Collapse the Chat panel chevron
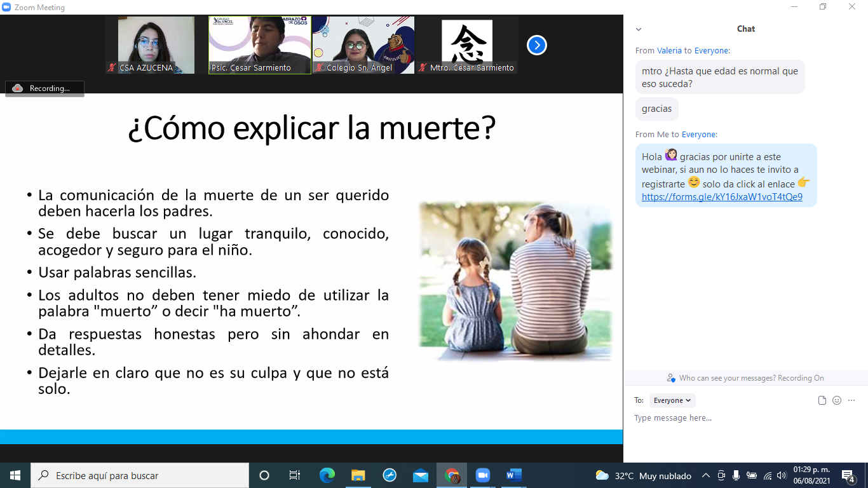The image size is (868, 488). coord(639,29)
